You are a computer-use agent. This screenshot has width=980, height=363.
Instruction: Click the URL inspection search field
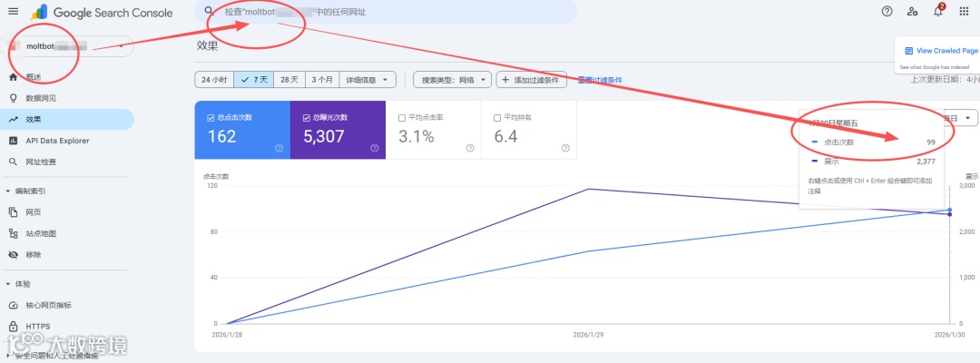point(386,11)
